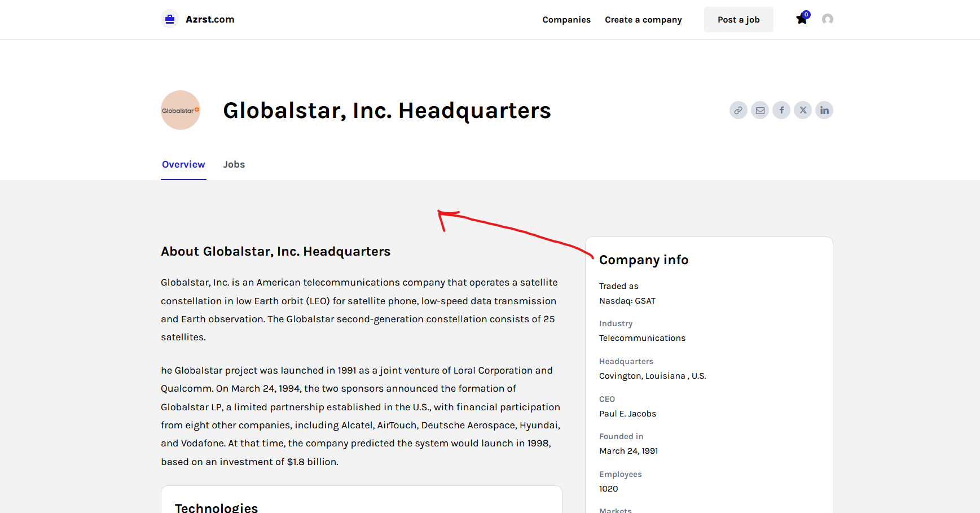Go to the Azrst.com home link
980x513 pixels.
click(x=210, y=19)
